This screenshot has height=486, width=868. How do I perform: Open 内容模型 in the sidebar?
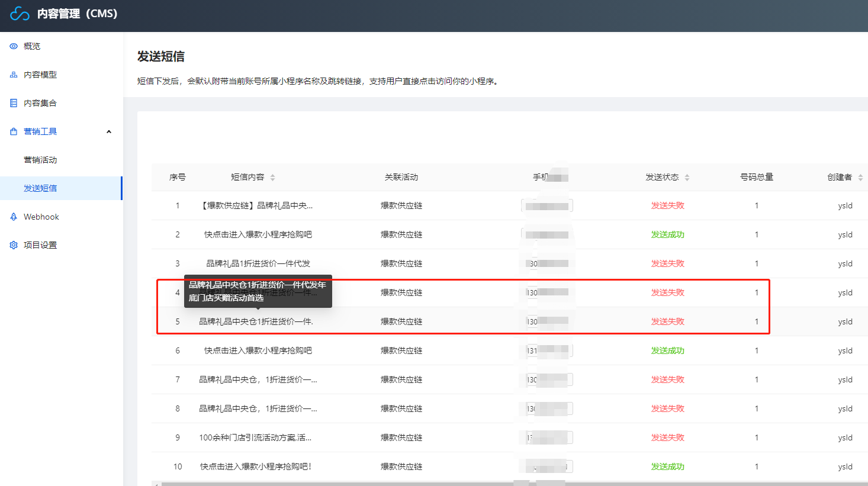[40, 75]
